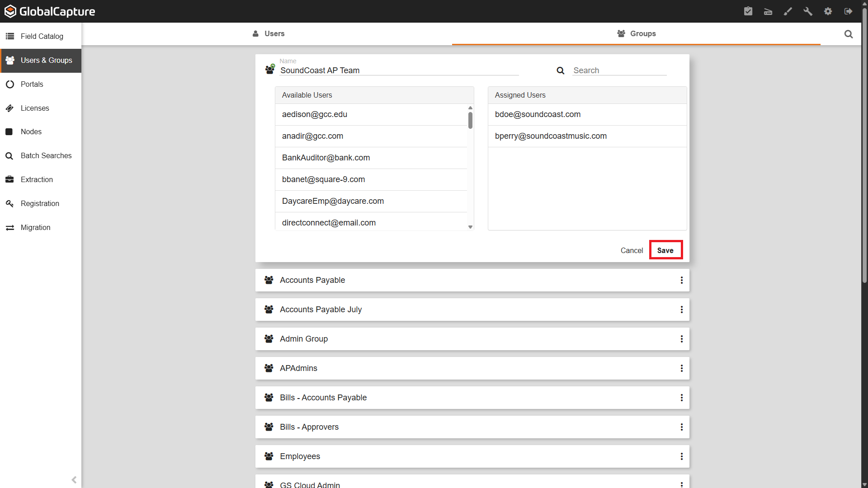This screenshot has width=868, height=488.
Task: Expand the APAdmins group row
Action: [x=472, y=368]
